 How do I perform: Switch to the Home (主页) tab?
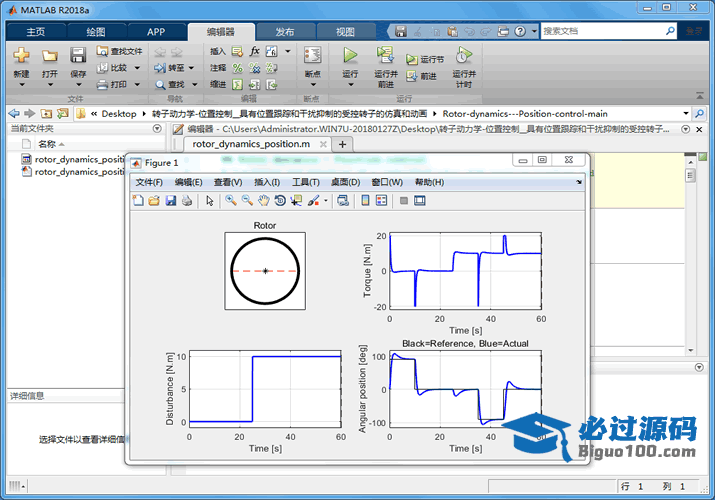tap(36, 32)
